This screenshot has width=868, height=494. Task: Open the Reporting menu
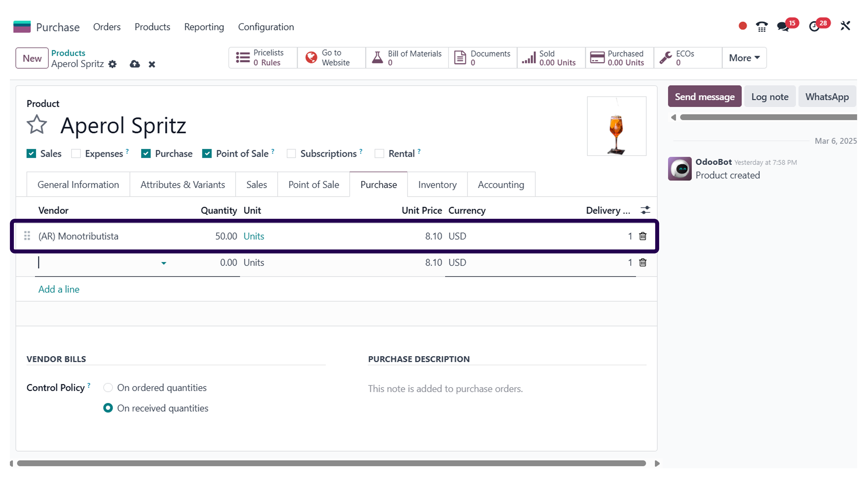(204, 27)
